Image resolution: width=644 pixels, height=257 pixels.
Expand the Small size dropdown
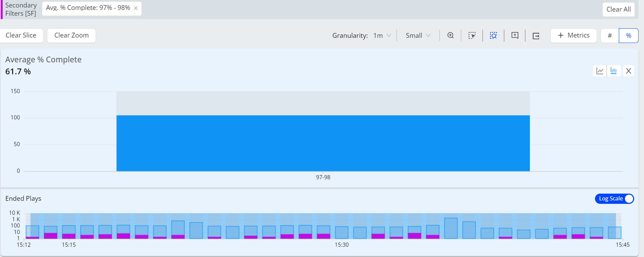pos(418,35)
